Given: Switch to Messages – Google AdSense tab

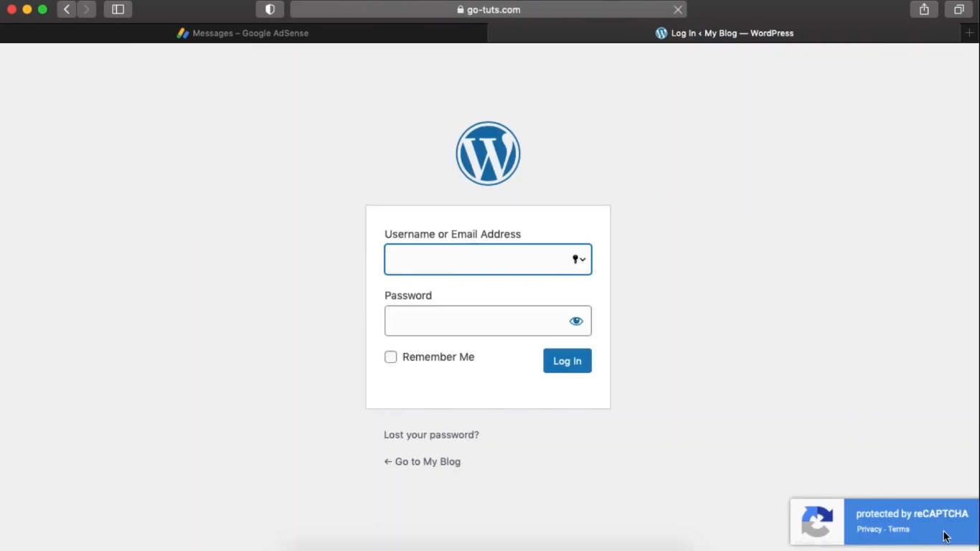Looking at the screenshot, I should [x=244, y=33].
